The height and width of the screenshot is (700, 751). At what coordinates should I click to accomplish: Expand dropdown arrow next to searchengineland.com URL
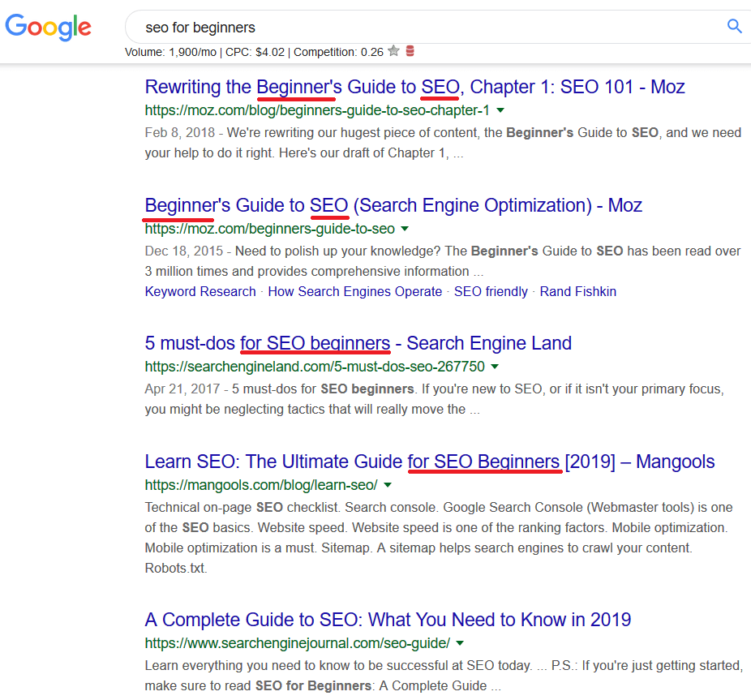click(x=495, y=367)
